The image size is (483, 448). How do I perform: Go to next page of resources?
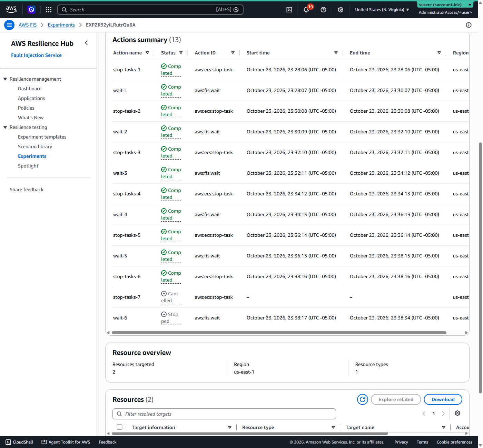pos(443,414)
